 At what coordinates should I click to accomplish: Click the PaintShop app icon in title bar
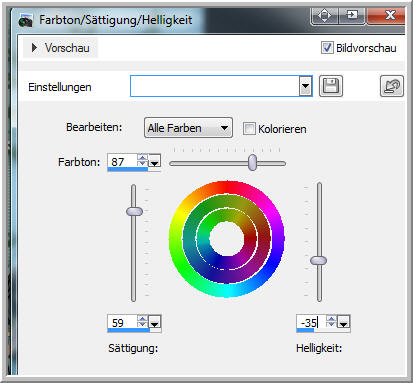click(26, 20)
